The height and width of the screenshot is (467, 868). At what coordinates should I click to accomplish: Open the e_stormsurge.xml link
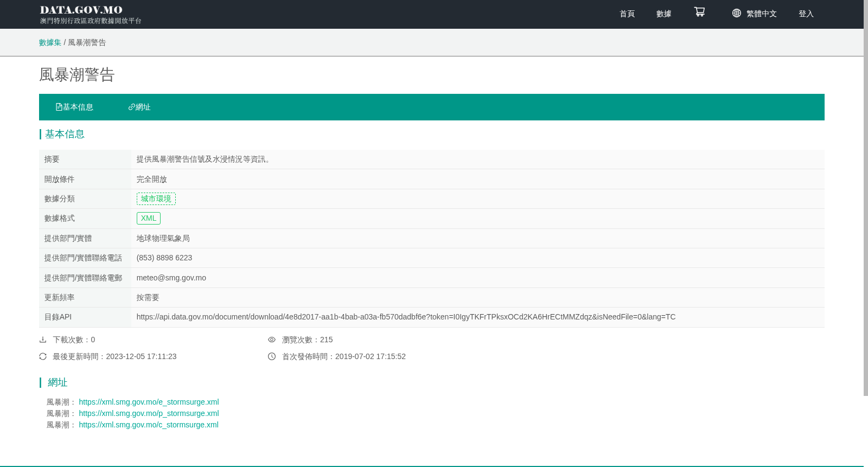tap(149, 402)
